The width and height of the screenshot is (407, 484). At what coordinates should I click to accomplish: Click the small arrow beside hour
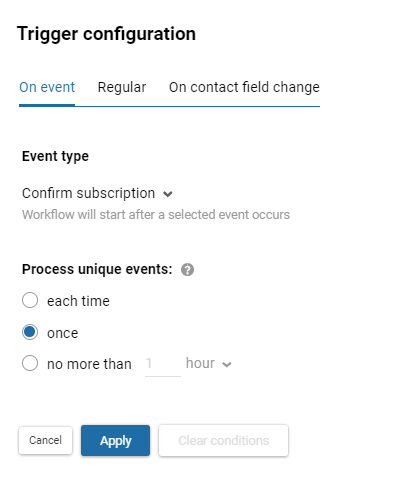[x=227, y=364]
